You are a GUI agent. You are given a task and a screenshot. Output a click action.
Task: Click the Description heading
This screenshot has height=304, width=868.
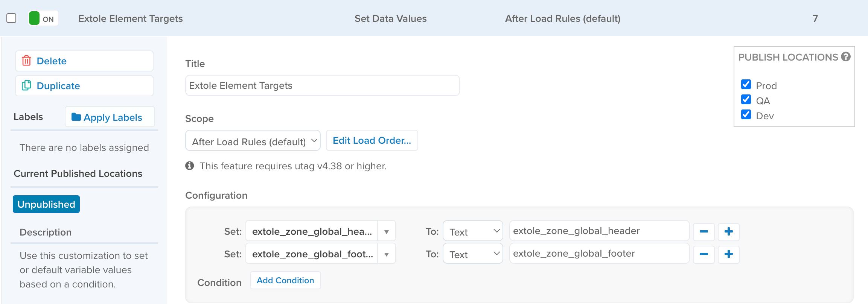coord(46,232)
